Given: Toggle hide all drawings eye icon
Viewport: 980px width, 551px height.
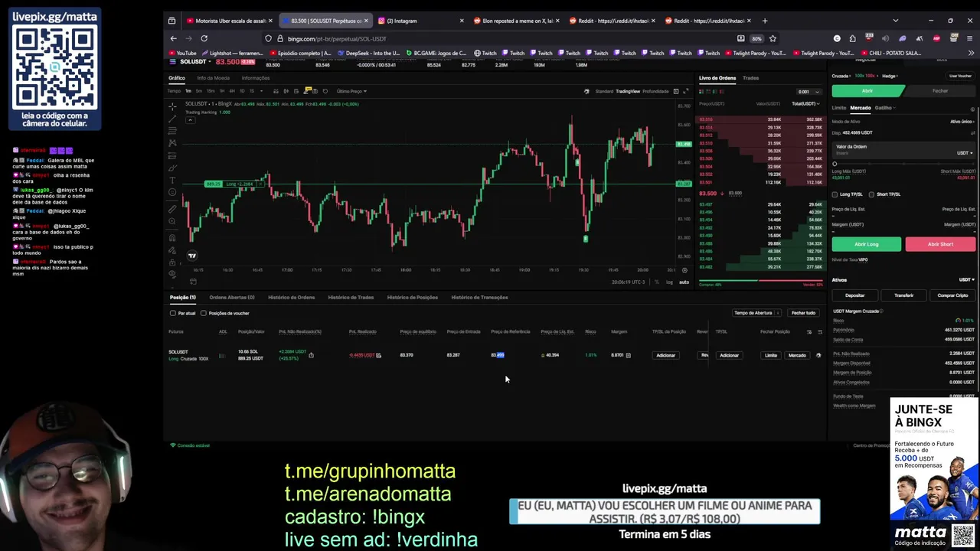Looking at the screenshot, I should click(x=172, y=274).
